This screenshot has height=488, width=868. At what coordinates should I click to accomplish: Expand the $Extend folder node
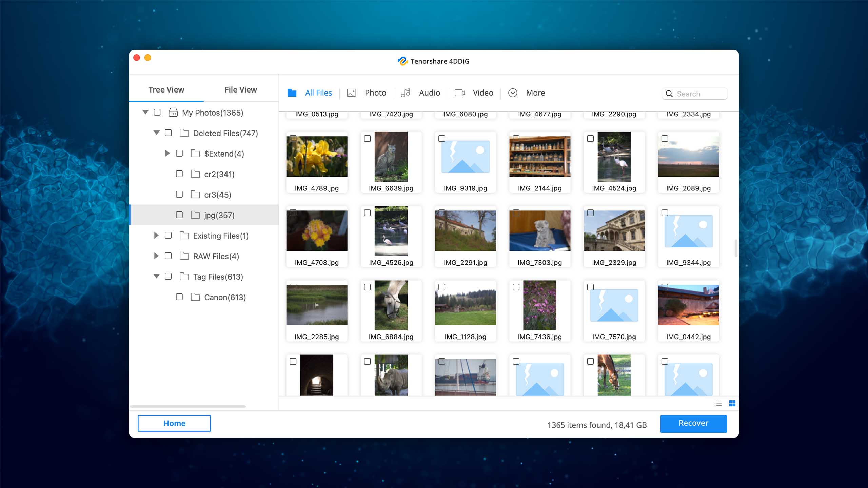pos(167,153)
